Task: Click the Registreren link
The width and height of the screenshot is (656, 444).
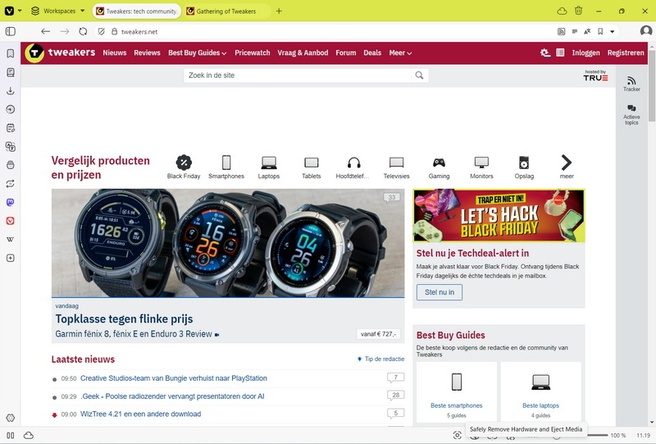Action: tap(626, 53)
